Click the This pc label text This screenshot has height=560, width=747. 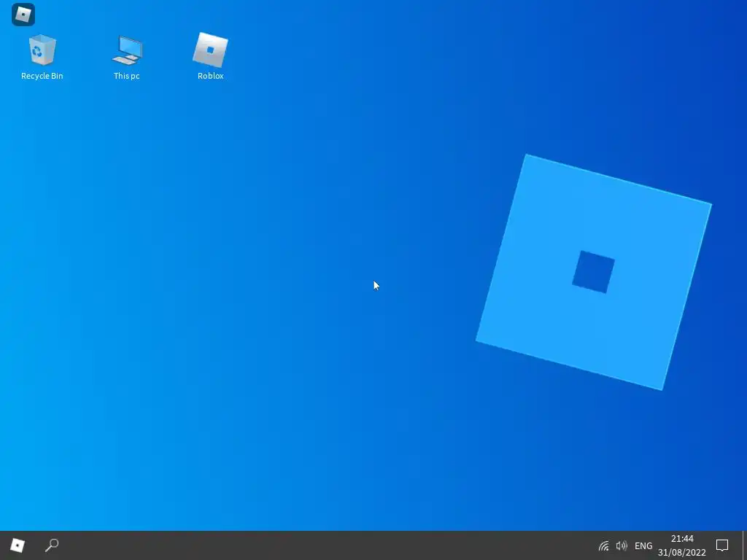click(127, 76)
